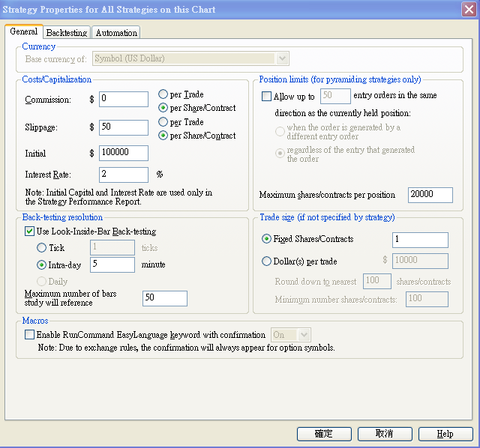Select the Intra-day resolution radio button
The image size is (480, 448).
[x=42, y=264]
